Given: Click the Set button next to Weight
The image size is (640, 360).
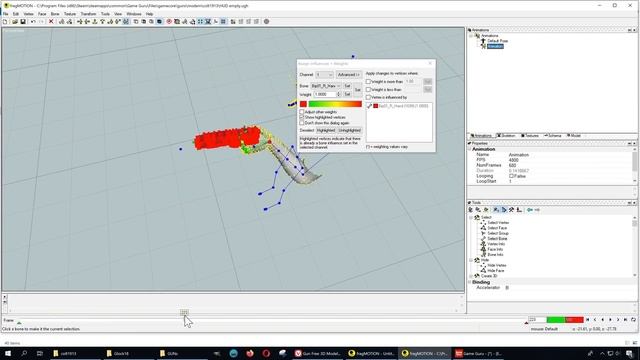Looking at the screenshot, I should [347, 94].
